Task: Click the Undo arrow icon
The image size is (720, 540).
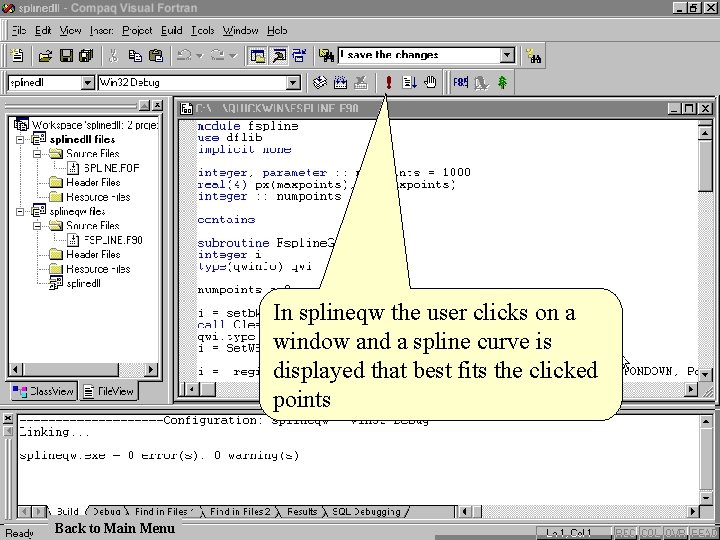Action: click(x=184, y=56)
